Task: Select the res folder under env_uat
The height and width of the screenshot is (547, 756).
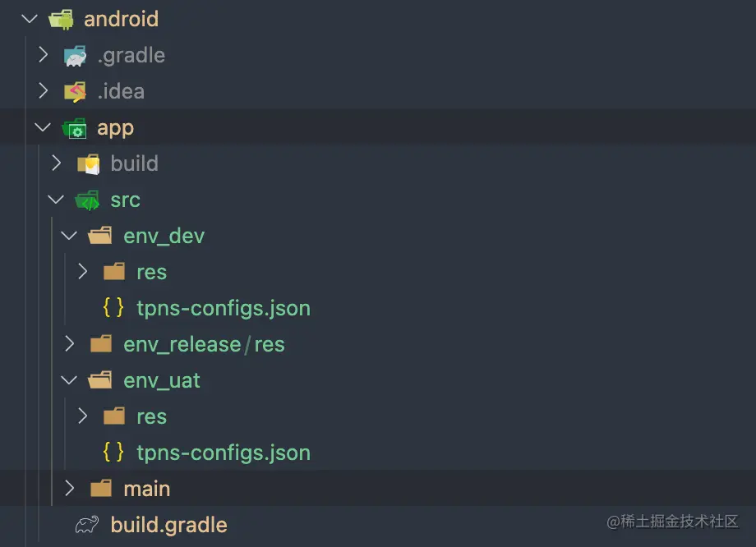Action: [152, 416]
